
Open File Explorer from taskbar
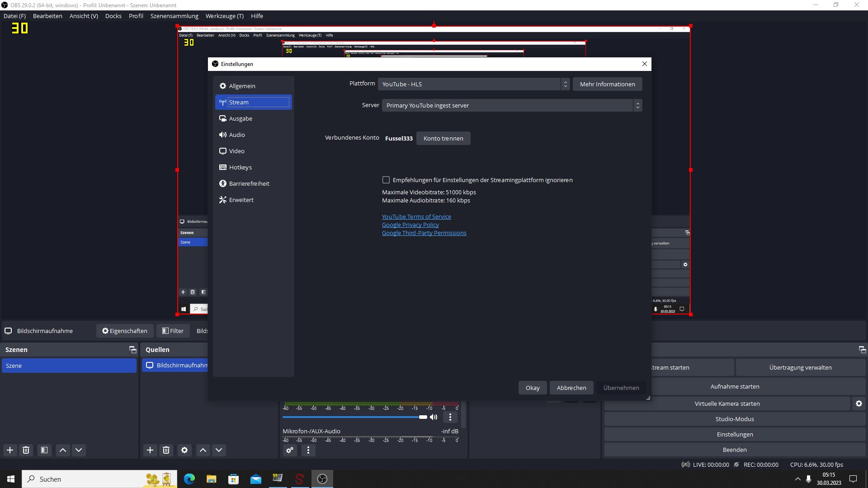(x=211, y=479)
